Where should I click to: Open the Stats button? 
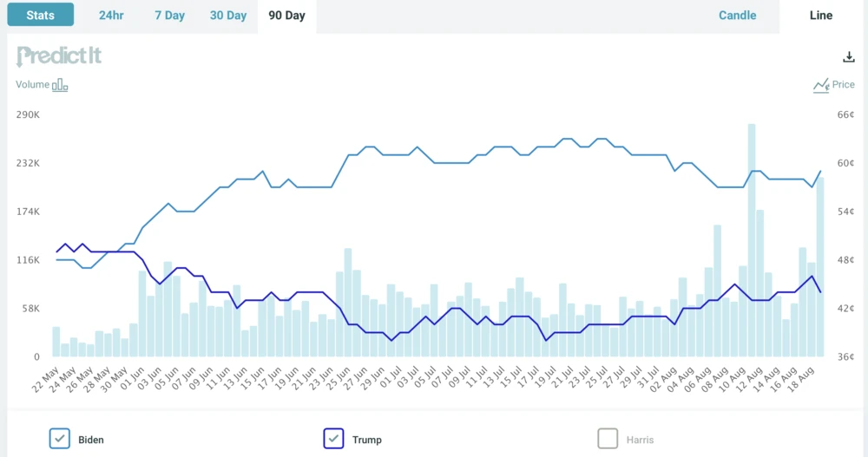tap(41, 16)
